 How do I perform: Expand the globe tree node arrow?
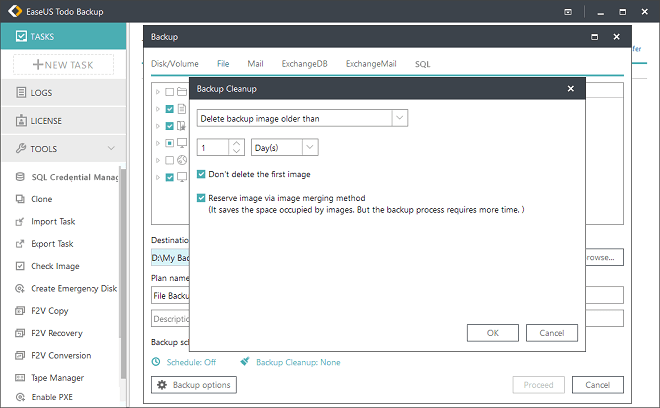(158, 160)
